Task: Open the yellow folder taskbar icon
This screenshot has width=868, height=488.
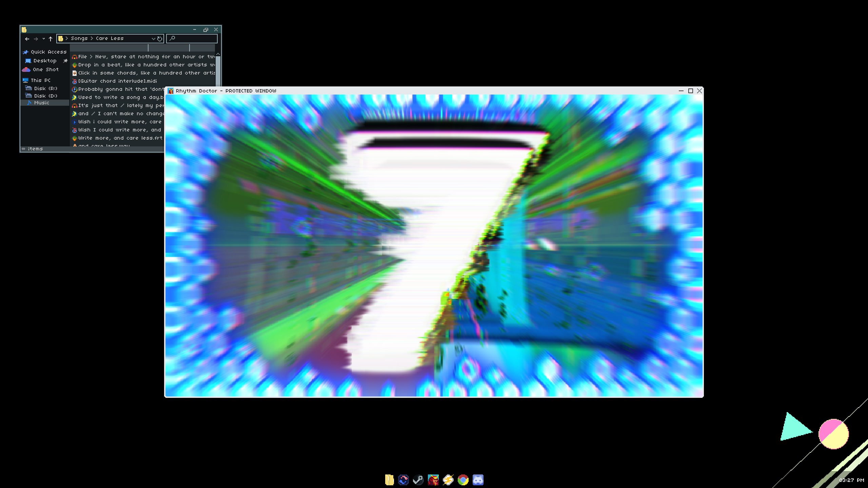Action: [389, 480]
